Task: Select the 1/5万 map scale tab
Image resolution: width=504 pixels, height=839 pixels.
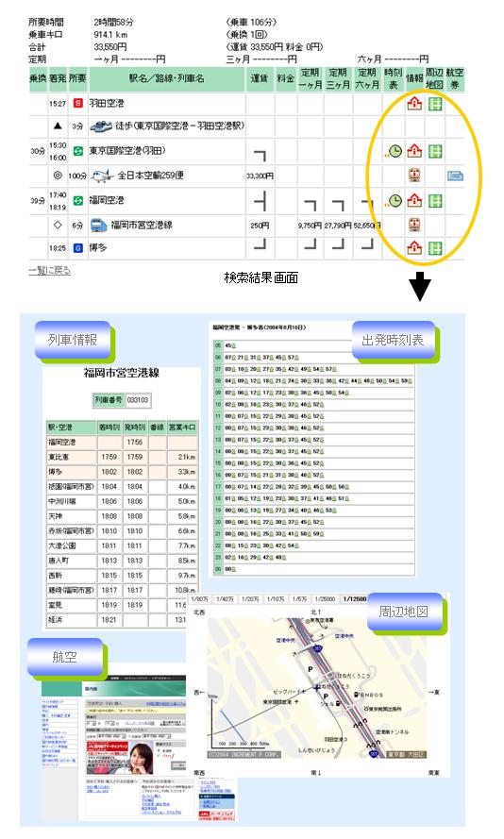Action: tap(299, 599)
